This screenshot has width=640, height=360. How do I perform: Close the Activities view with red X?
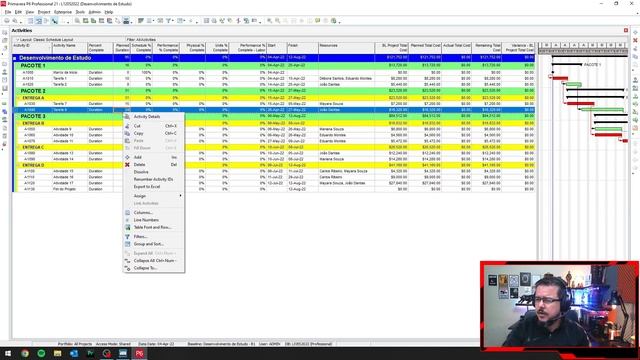coord(626,31)
